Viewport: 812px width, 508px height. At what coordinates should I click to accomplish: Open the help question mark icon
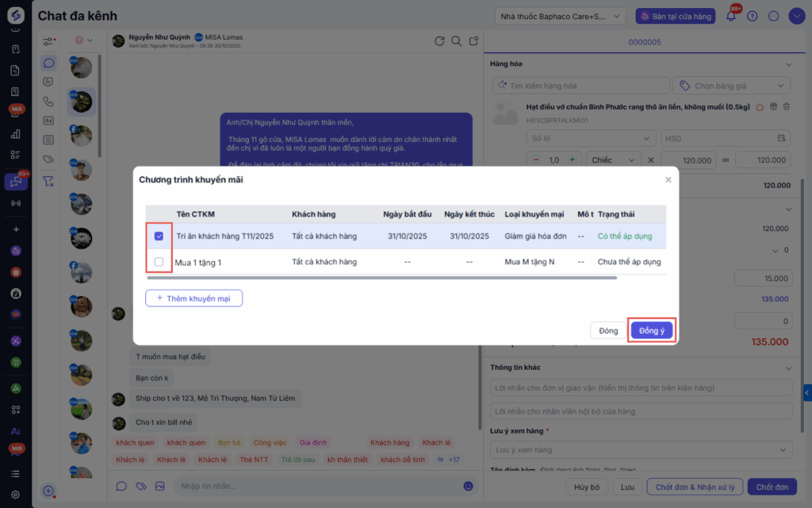(752, 16)
